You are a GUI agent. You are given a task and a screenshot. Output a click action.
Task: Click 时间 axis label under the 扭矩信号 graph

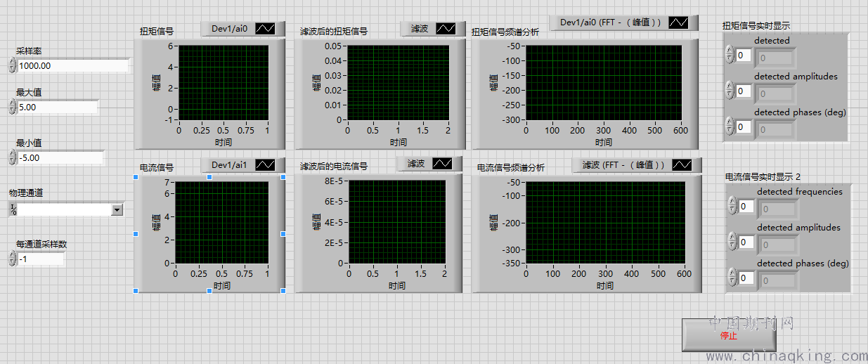pyautogui.click(x=224, y=143)
